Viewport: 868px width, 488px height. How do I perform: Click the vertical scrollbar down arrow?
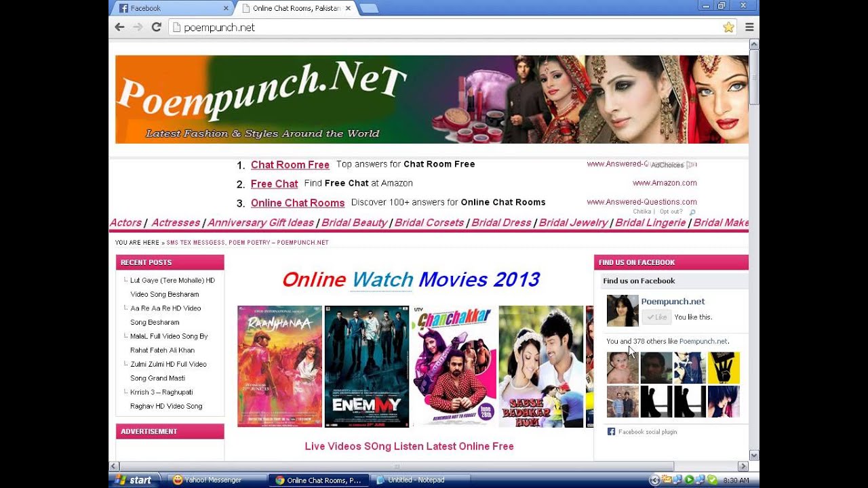[753, 455]
